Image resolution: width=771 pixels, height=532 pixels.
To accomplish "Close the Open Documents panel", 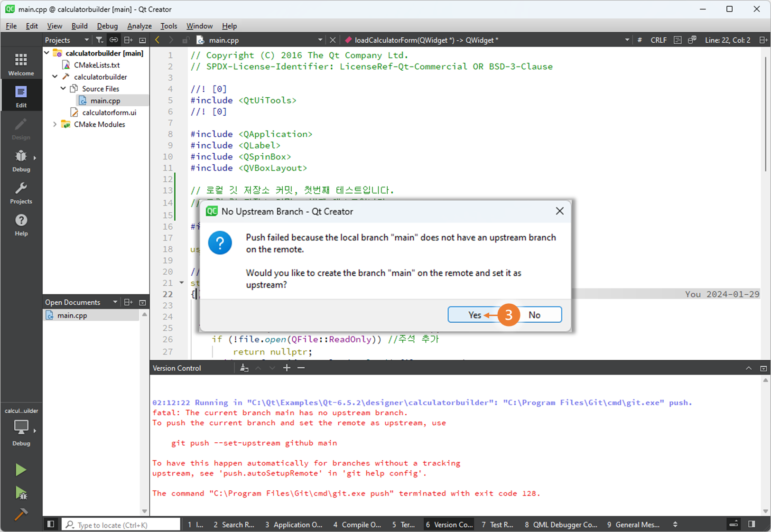I will pyautogui.click(x=142, y=302).
